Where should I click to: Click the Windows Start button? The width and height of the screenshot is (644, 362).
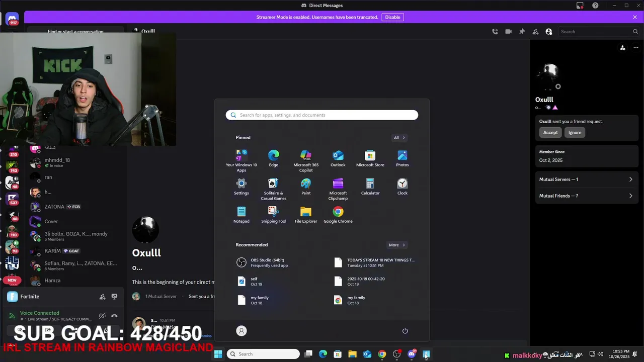tap(218, 354)
